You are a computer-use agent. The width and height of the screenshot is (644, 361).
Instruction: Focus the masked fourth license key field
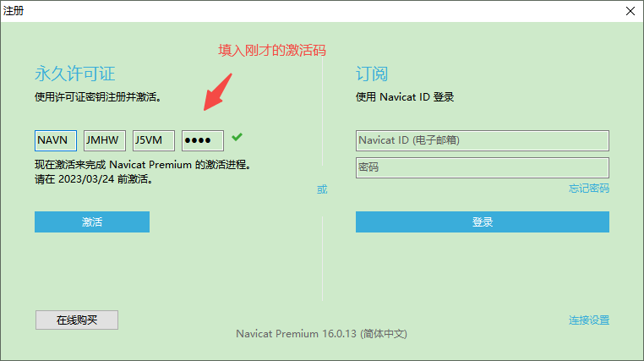[x=203, y=140]
